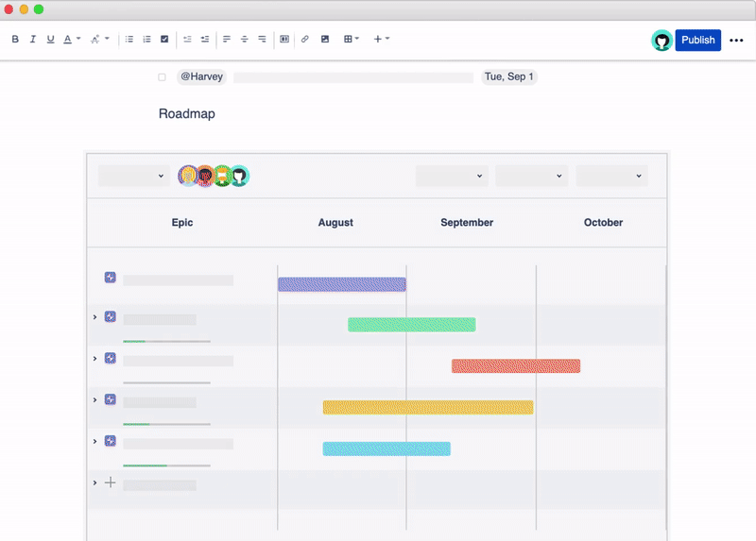Click the @Harvey mention

pos(201,76)
